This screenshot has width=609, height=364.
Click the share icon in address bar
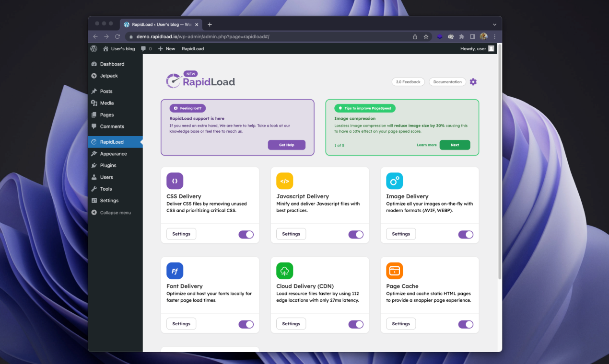(415, 36)
